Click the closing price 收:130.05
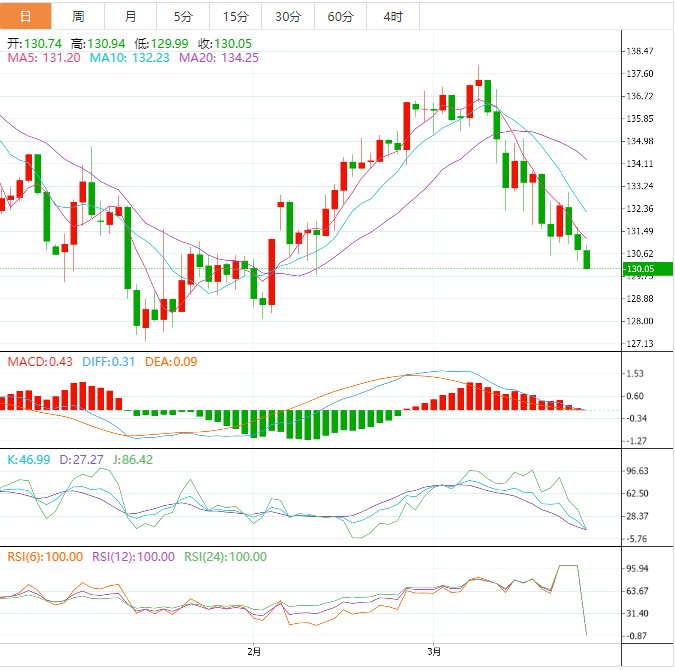The height and width of the screenshot is (671, 675). point(225,43)
